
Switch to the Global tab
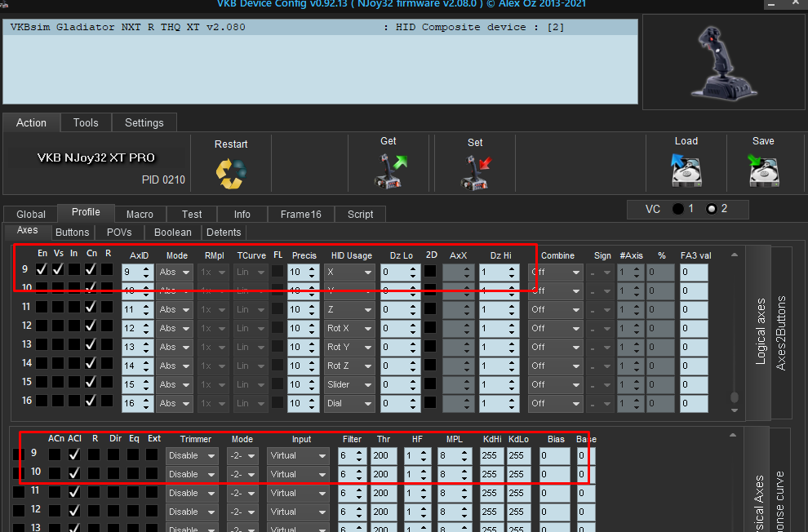31,215
